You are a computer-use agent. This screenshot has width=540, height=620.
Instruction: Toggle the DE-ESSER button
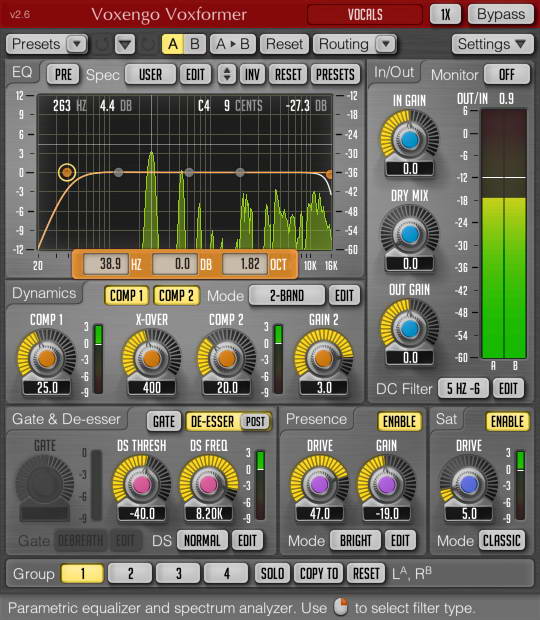[212, 422]
